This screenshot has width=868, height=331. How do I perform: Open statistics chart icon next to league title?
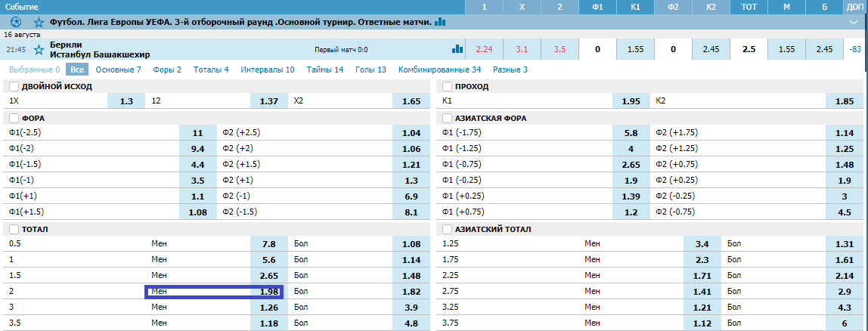click(x=440, y=22)
